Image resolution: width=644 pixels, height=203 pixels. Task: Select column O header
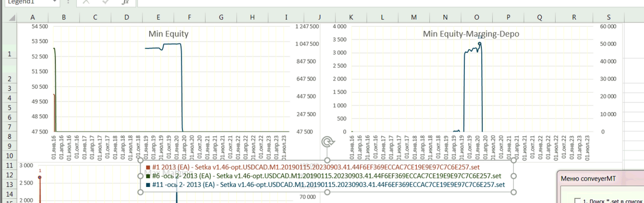[x=477, y=17]
